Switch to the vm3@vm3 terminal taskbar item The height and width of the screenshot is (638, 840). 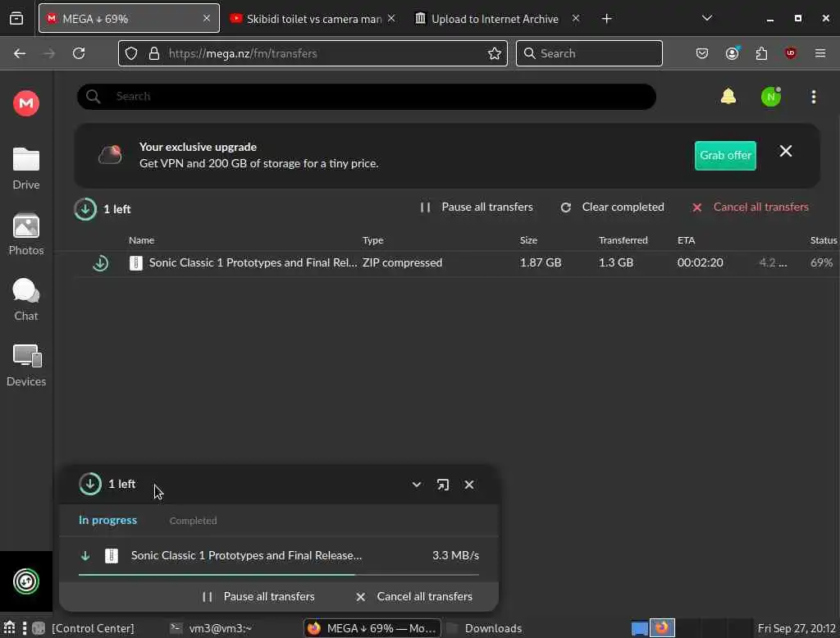point(211,628)
